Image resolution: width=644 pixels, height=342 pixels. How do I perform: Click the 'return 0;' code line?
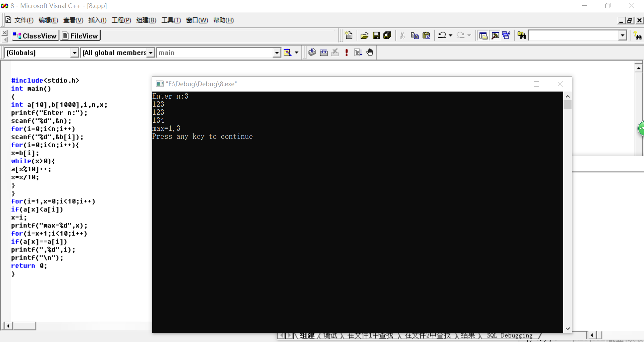click(x=29, y=266)
